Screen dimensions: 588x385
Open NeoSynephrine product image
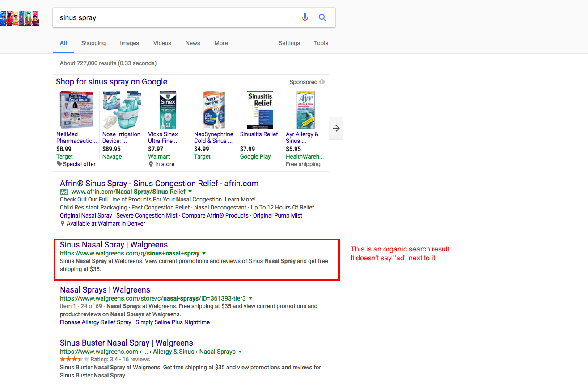pyautogui.click(x=214, y=110)
